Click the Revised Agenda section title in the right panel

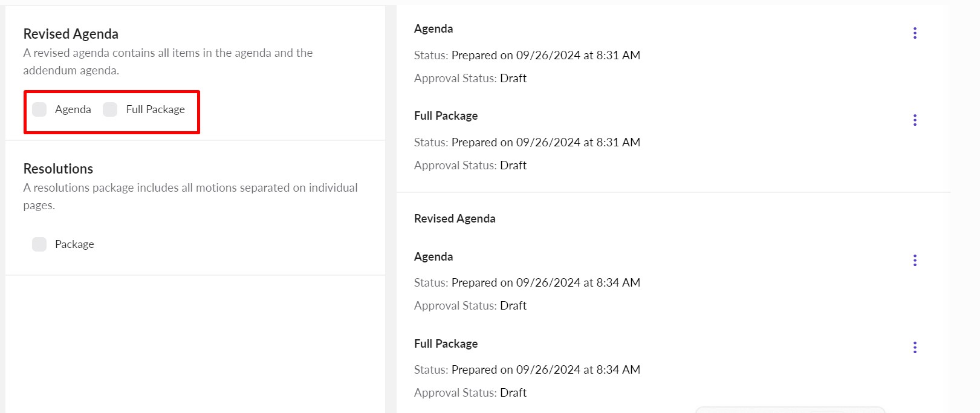click(x=455, y=218)
